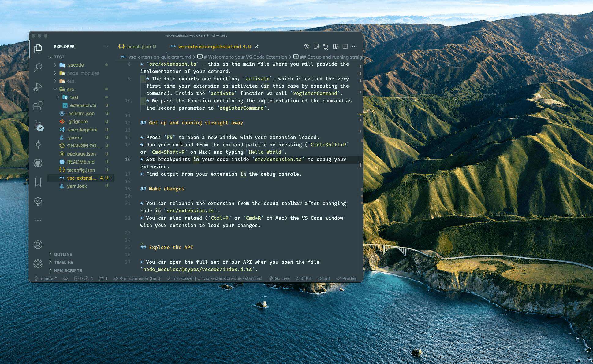Open editor More Actions ellipsis

tap(354, 46)
